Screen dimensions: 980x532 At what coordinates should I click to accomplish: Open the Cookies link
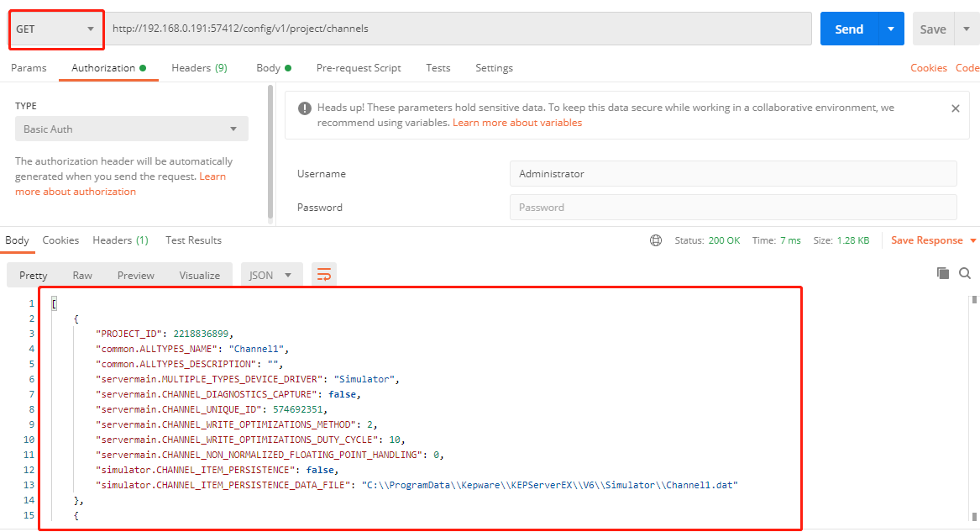(x=928, y=67)
